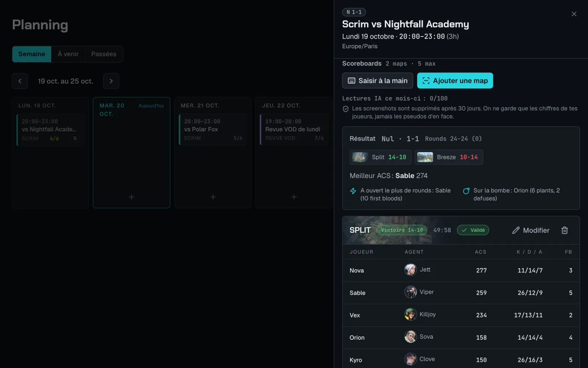This screenshot has height=368, width=588.
Task: Select Vex's K/D/A value 17/13/11
Action: pyautogui.click(x=528, y=315)
